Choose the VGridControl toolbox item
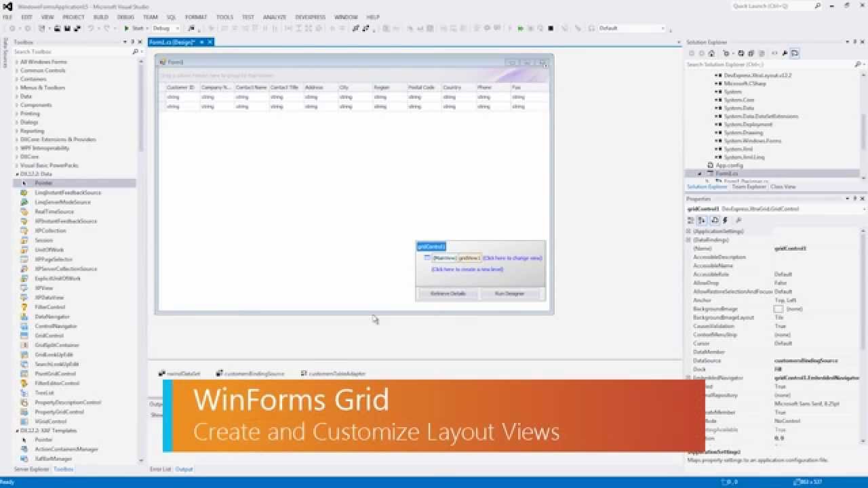Viewport: 868px width, 488px height. [51, 421]
